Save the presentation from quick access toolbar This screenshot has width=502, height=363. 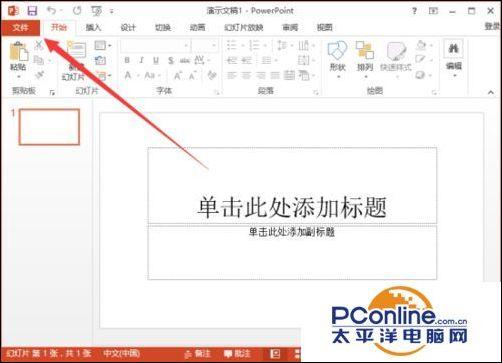[x=32, y=11]
